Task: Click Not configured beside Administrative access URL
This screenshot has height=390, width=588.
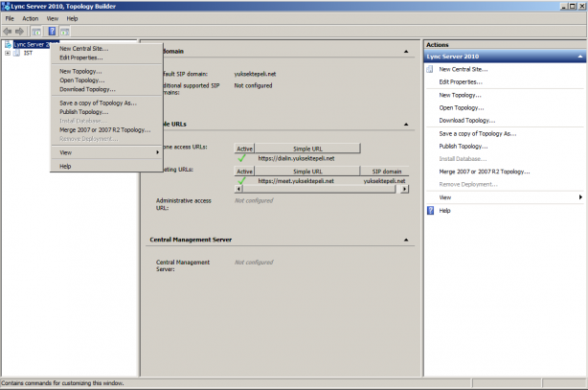Action: point(254,201)
